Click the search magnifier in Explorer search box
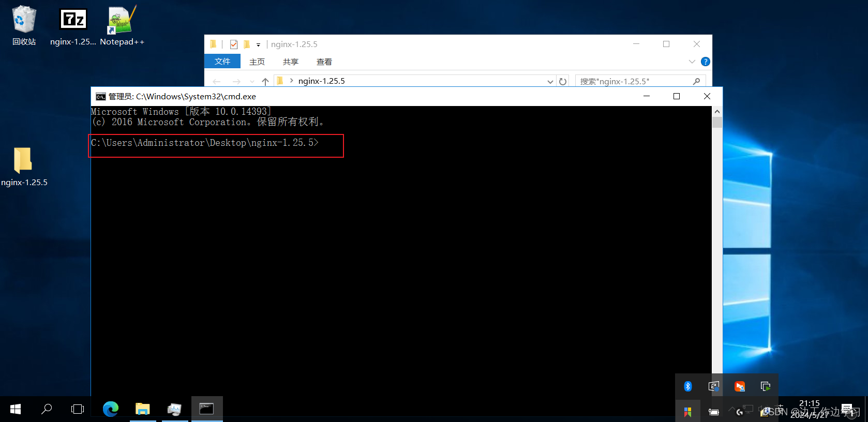The width and height of the screenshot is (868, 422). [x=697, y=81]
